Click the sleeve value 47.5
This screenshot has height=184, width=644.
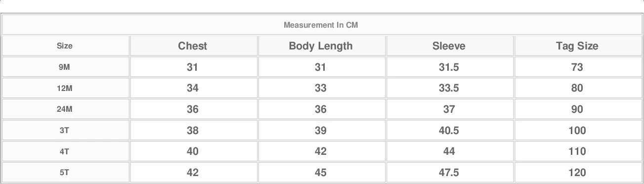pyautogui.click(x=449, y=173)
